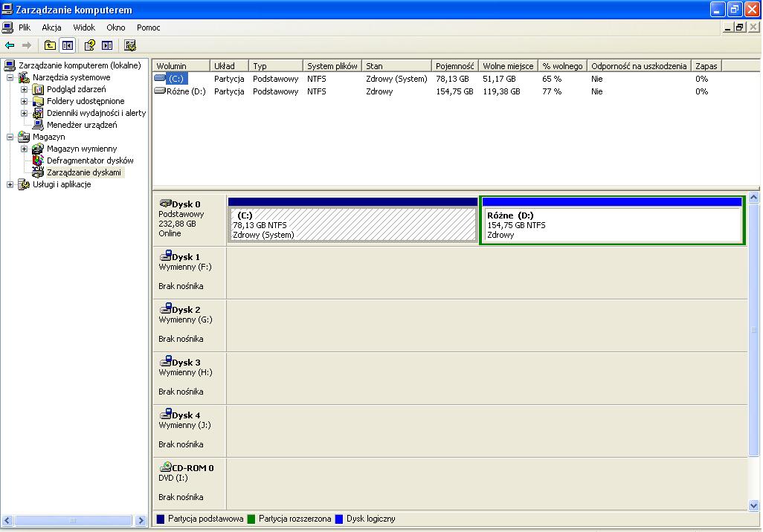Click the forward arrow toolbar icon
The image size is (763, 532).
point(27,46)
